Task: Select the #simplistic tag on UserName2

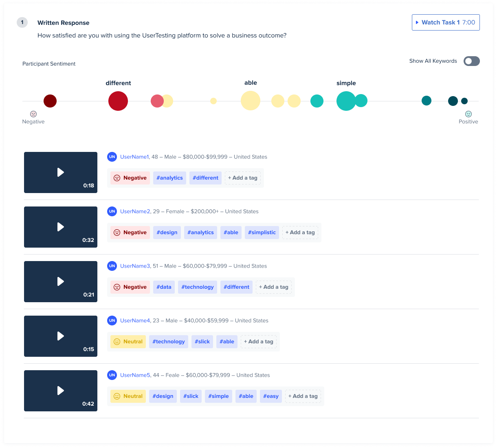Action: point(262,233)
